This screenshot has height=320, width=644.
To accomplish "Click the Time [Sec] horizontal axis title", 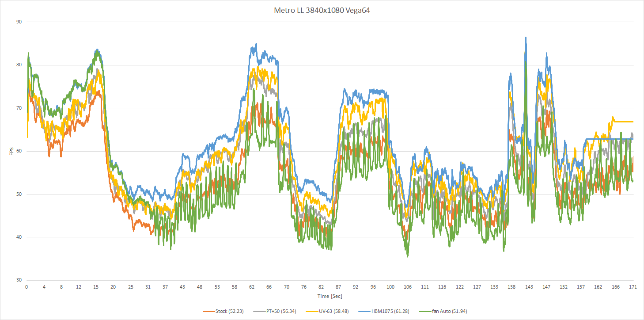I will 330,296.
